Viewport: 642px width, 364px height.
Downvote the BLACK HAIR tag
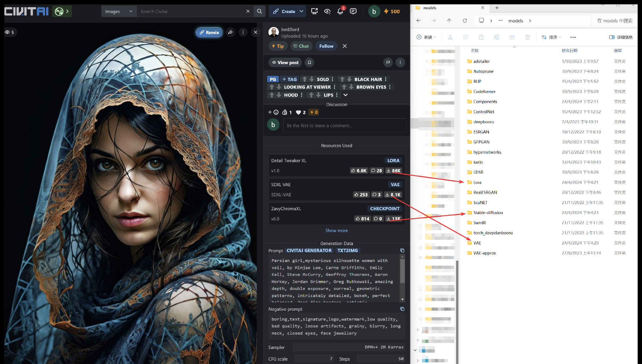coord(349,79)
